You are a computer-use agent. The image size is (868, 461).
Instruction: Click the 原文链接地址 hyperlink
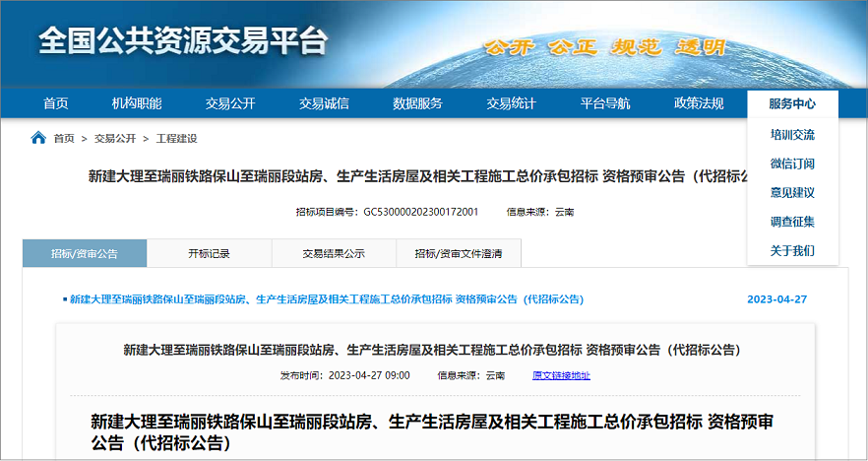click(561, 375)
